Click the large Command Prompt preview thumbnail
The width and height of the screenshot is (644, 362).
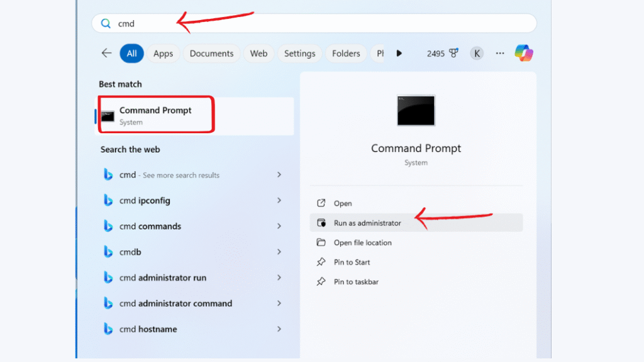coord(416,111)
